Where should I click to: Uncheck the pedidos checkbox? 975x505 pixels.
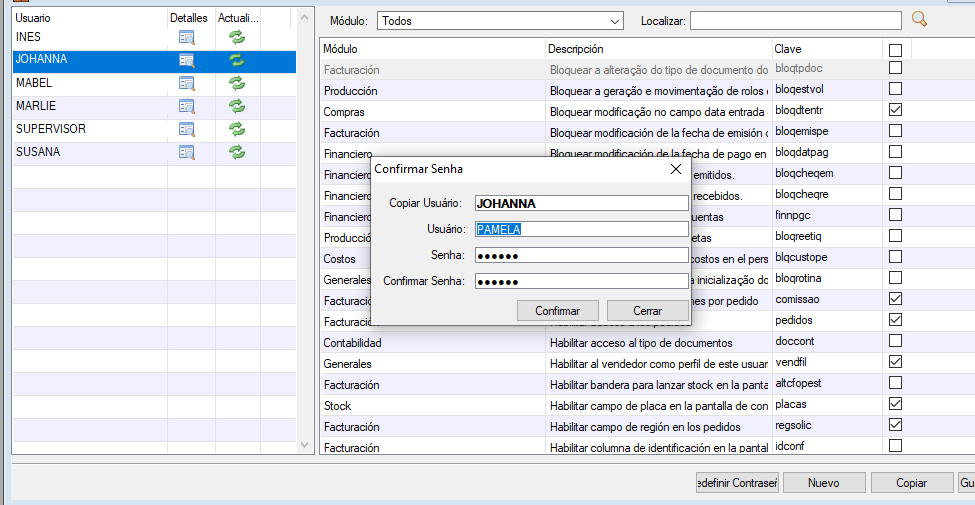pos(895,320)
